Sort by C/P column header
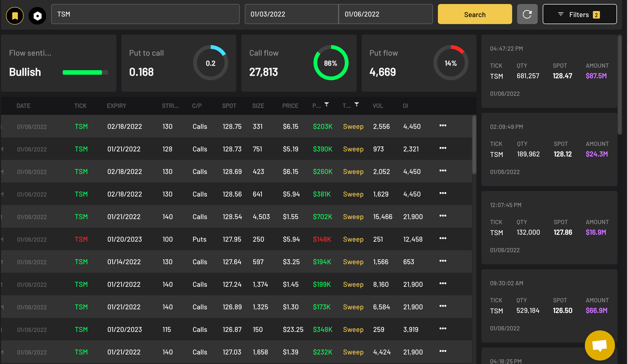Viewport: 628px width, 364px height. tap(197, 106)
